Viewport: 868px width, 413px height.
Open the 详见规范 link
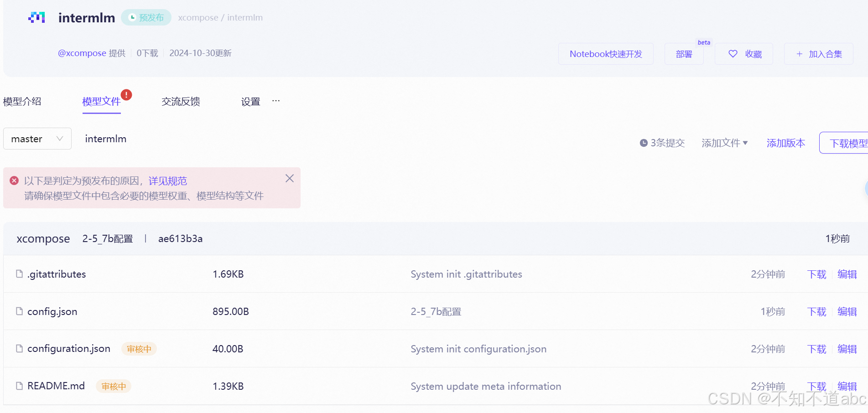tap(167, 181)
